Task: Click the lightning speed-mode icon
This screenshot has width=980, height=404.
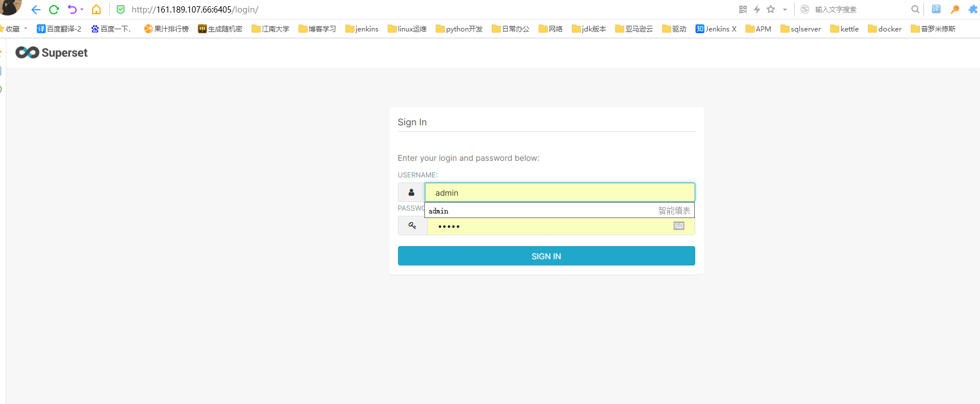Action: (757, 9)
